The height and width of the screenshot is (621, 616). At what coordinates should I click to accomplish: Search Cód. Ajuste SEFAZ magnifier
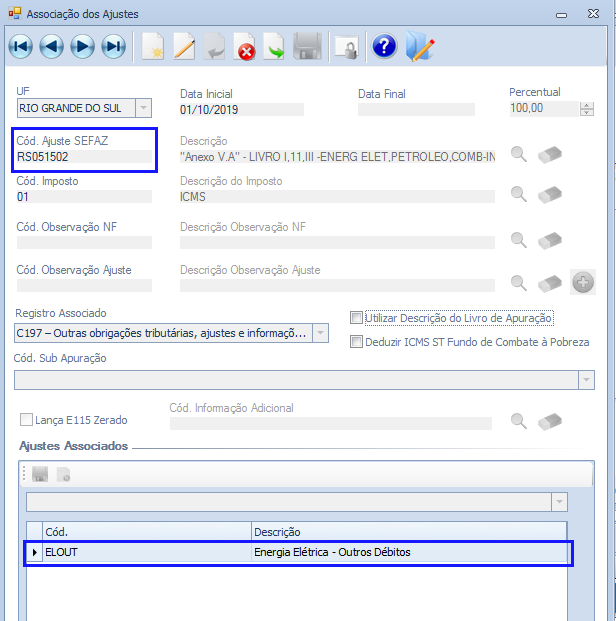519,154
